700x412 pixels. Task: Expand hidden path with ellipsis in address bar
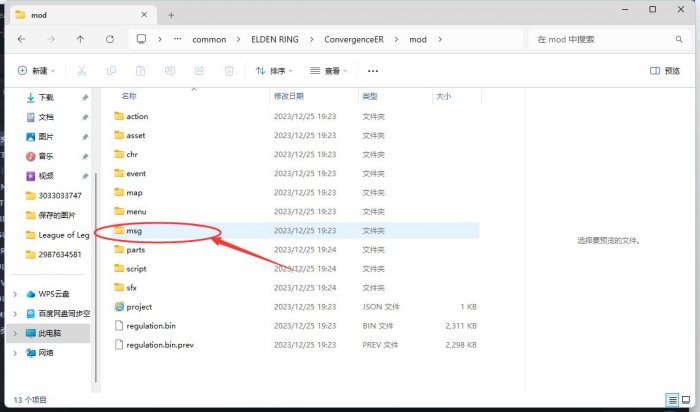click(178, 39)
